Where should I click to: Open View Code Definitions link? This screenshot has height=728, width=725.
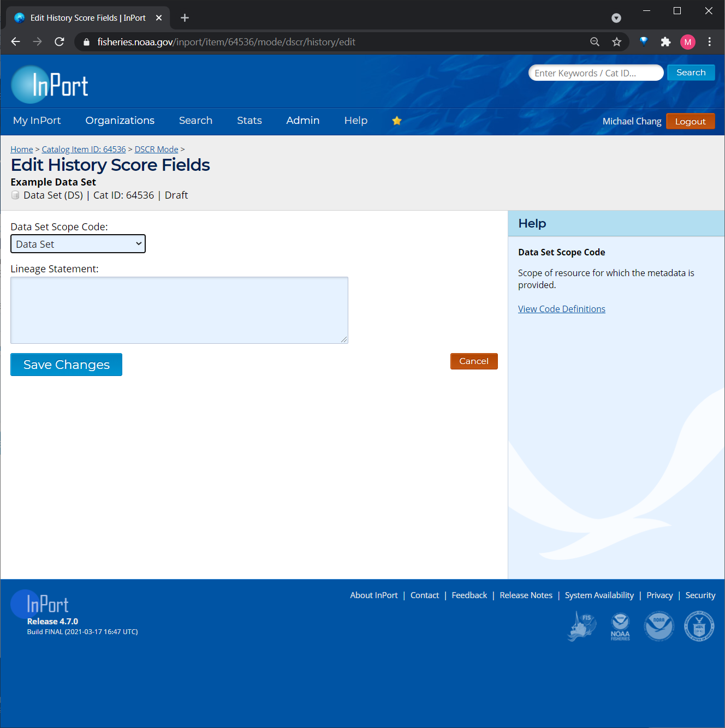coord(562,309)
